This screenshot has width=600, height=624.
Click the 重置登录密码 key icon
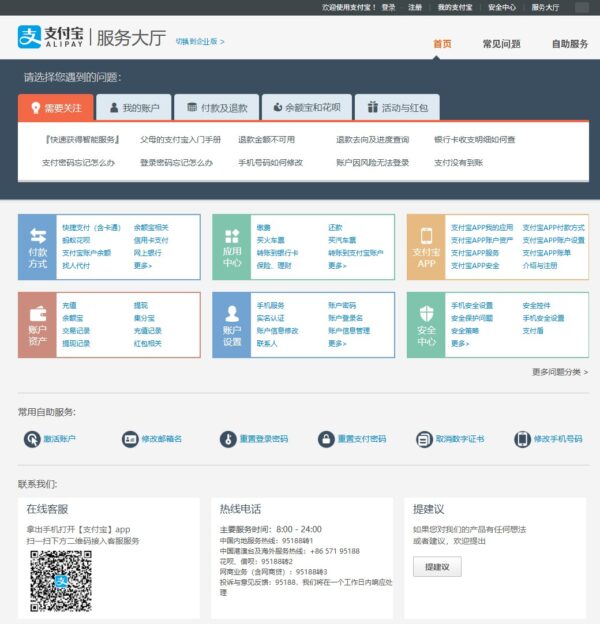click(227, 439)
